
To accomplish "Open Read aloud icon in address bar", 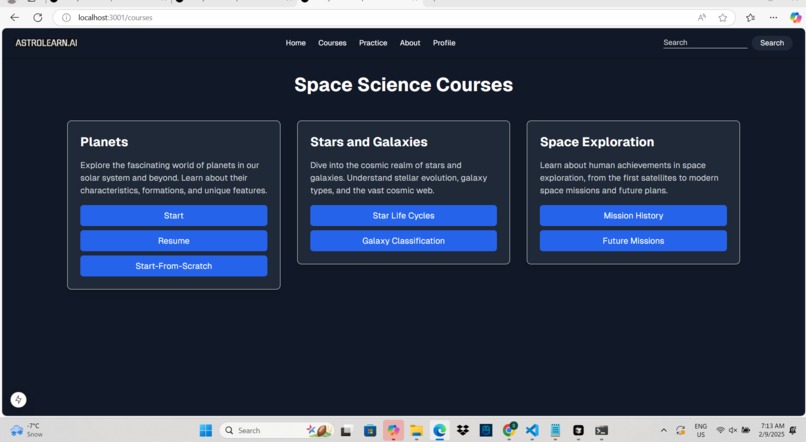I will click(702, 17).
